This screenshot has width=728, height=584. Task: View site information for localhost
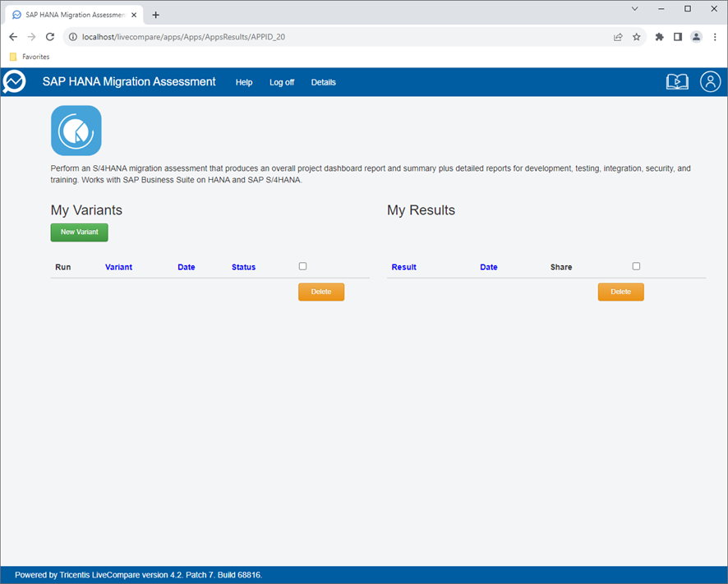pyautogui.click(x=73, y=37)
